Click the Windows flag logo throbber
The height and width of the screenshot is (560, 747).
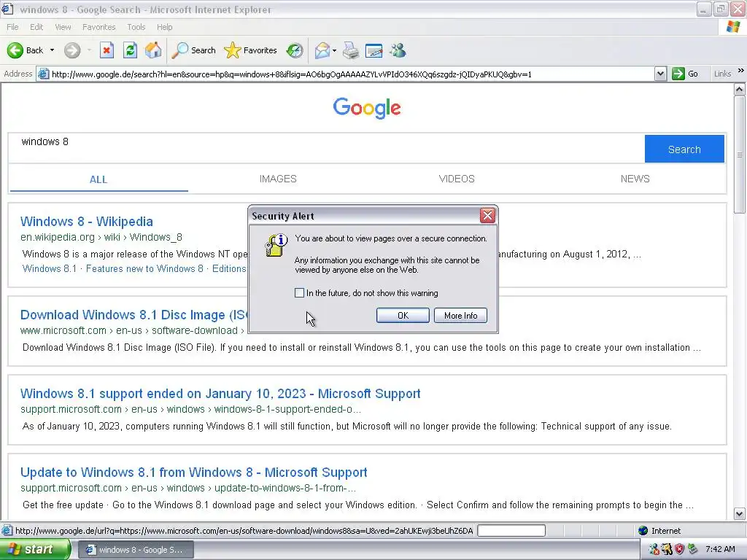(x=732, y=27)
